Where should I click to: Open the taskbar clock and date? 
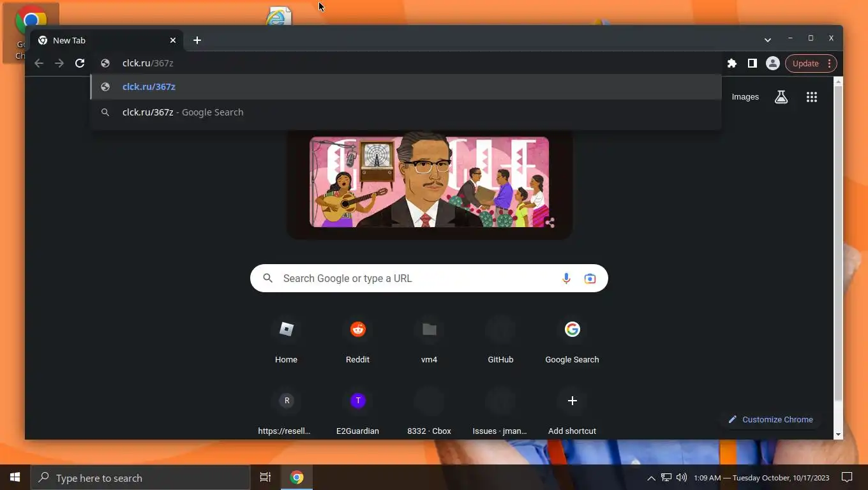click(761, 478)
